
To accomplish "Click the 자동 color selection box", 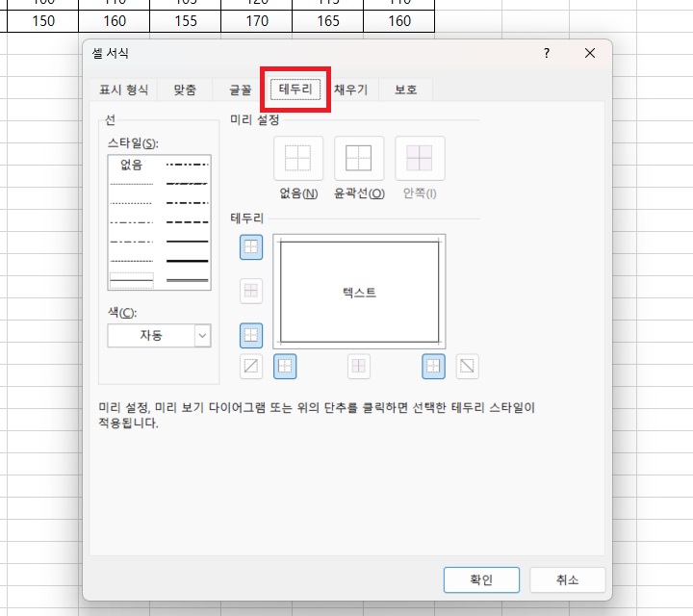I will [x=159, y=335].
